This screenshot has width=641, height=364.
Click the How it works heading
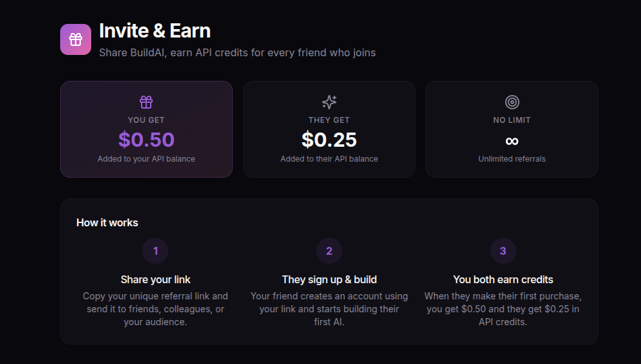pyautogui.click(x=107, y=222)
